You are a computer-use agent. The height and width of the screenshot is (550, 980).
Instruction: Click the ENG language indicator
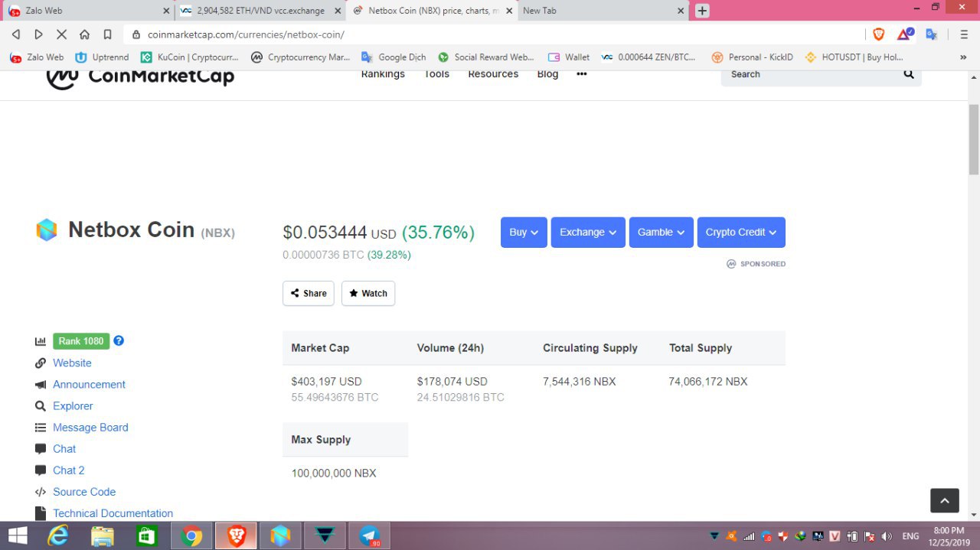(910, 536)
